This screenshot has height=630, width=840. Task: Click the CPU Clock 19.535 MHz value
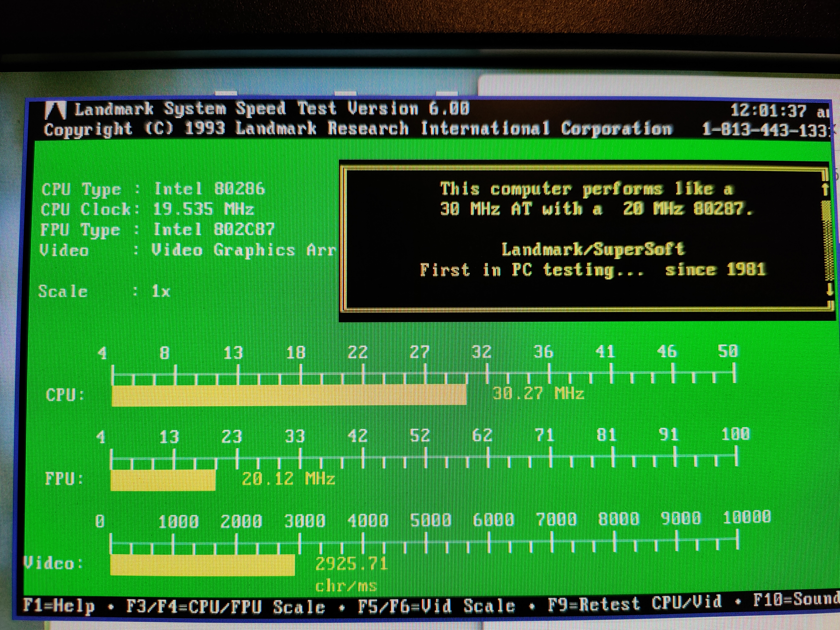pyautogui.click(x=203, y=209)
